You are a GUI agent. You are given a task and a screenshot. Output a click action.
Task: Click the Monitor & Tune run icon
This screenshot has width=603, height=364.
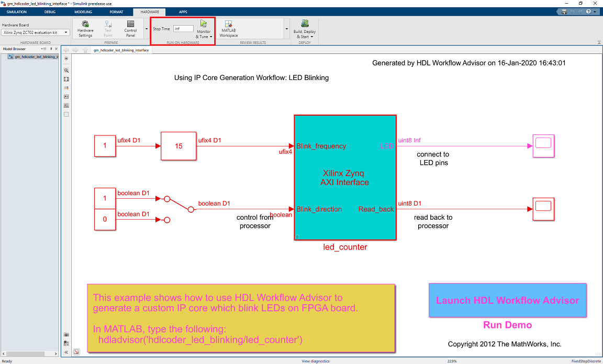point(204,24)
